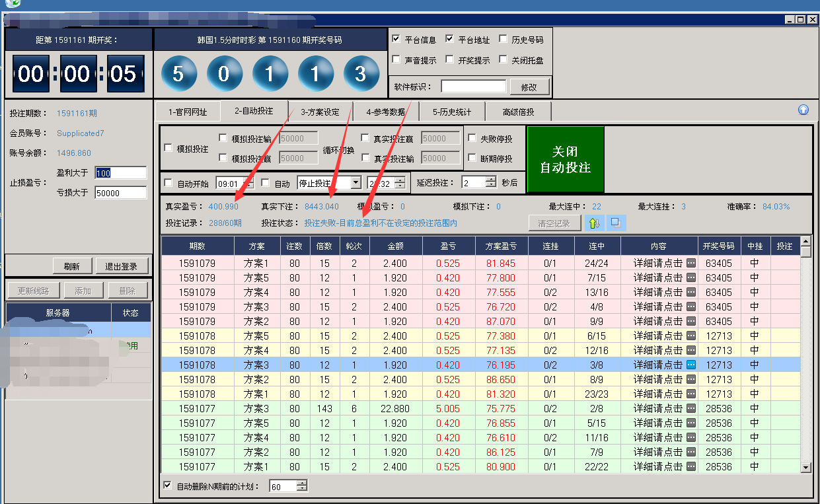Click the app logo icon in title bar
This screenshot has width=820, height=504.
point(12,3)
